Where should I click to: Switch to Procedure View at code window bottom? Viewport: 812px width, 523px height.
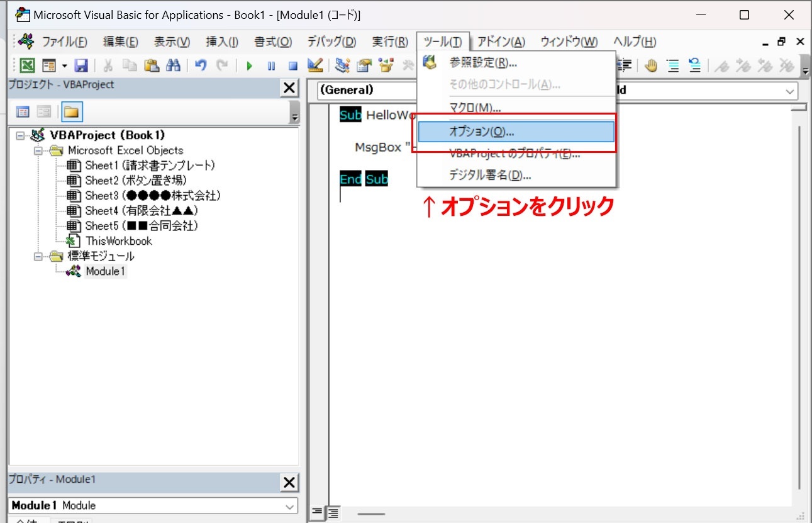point(318,512)
